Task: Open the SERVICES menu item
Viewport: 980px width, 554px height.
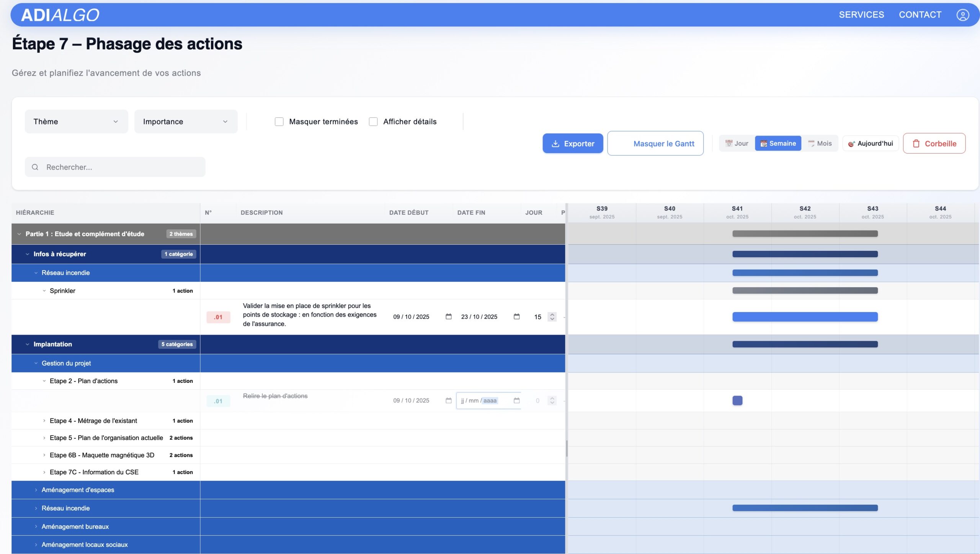Action: point(861,15)
